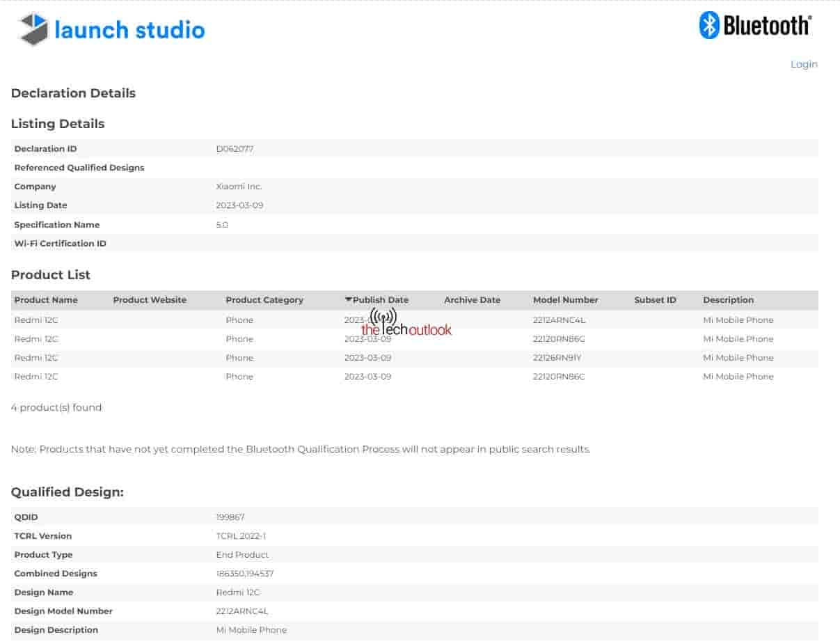Click the Publish Date sort arrow
Viewport: 840px width, 644px height.
[x=348, y=300]
